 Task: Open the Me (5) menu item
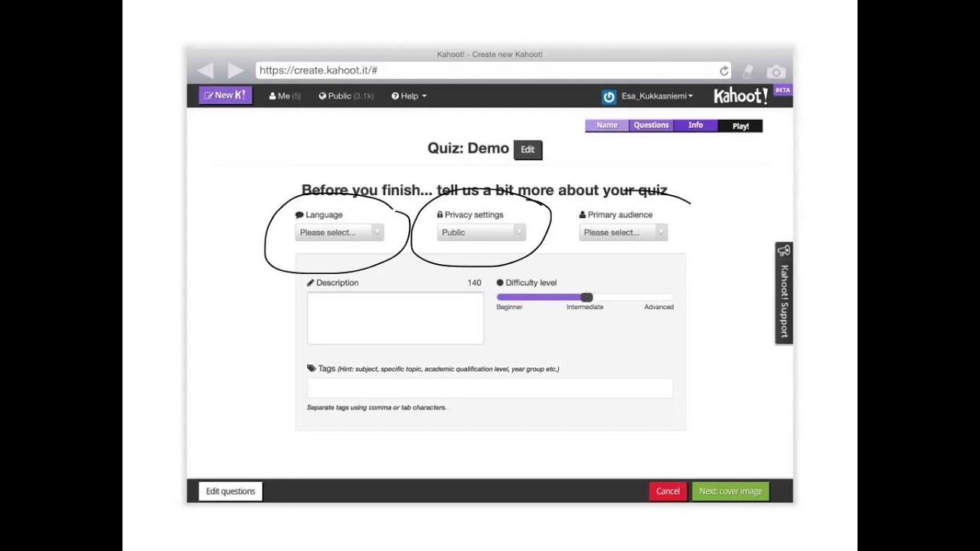tap(285, 96)
